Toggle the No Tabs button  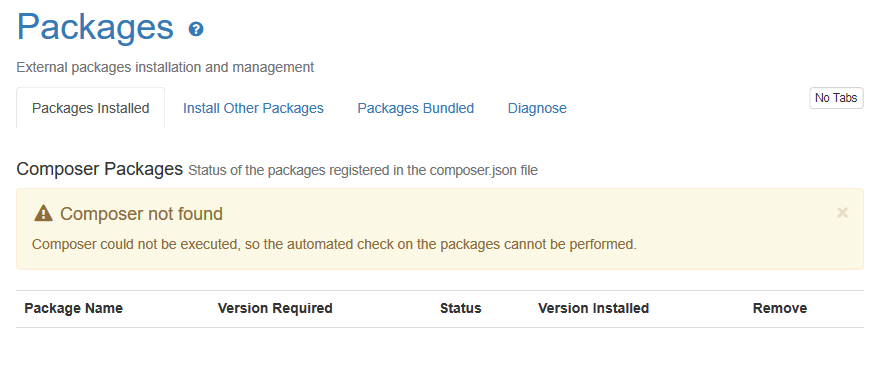(836, 98)
